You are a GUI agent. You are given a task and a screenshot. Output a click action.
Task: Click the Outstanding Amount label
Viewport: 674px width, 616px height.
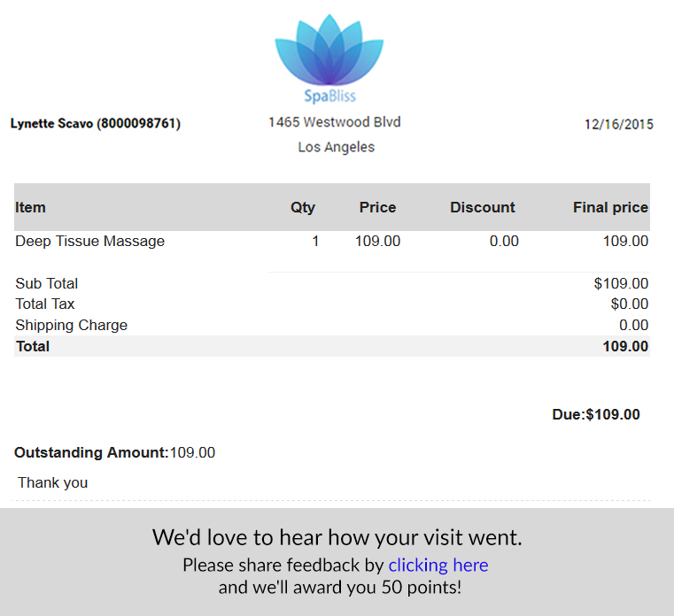91,453
